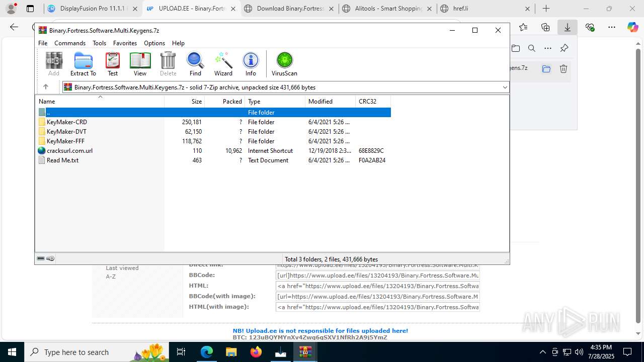This screenshot has width=644, height=362.
Task: Pin the downloads panel
Action: [564, 48]
